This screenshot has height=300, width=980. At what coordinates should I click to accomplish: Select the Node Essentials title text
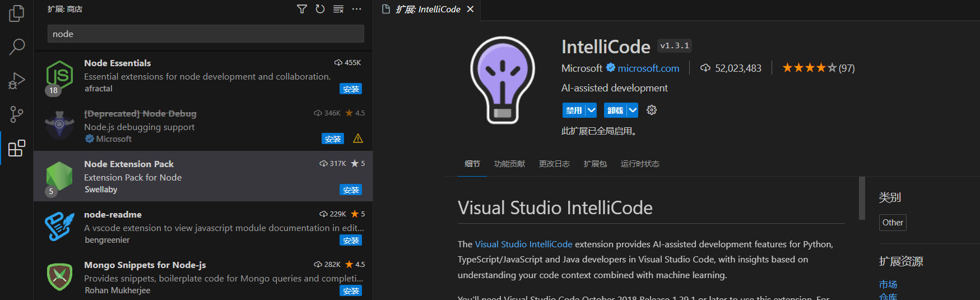coord(117,63)
